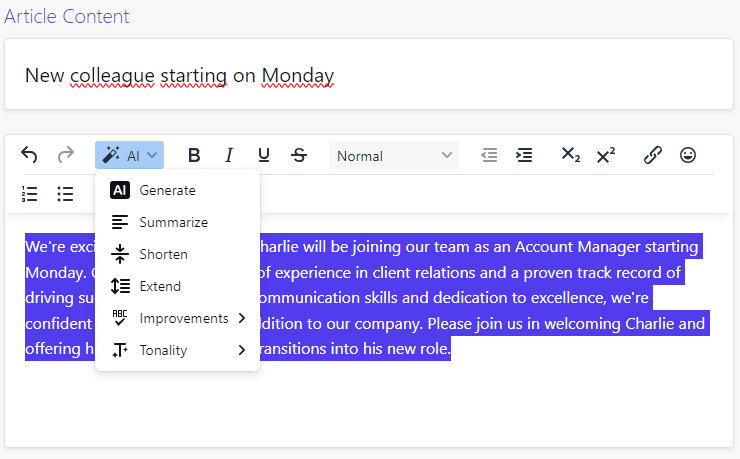The width and height of the screenshot is (740, 459).
Task: Toggle bold formatting
Action: pyautogui.click(x=194, y=155)
